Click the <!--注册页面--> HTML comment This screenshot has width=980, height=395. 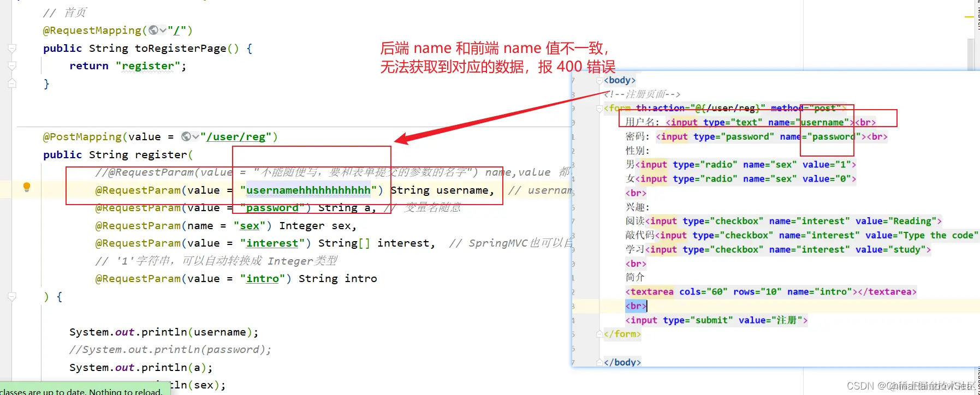642,94
